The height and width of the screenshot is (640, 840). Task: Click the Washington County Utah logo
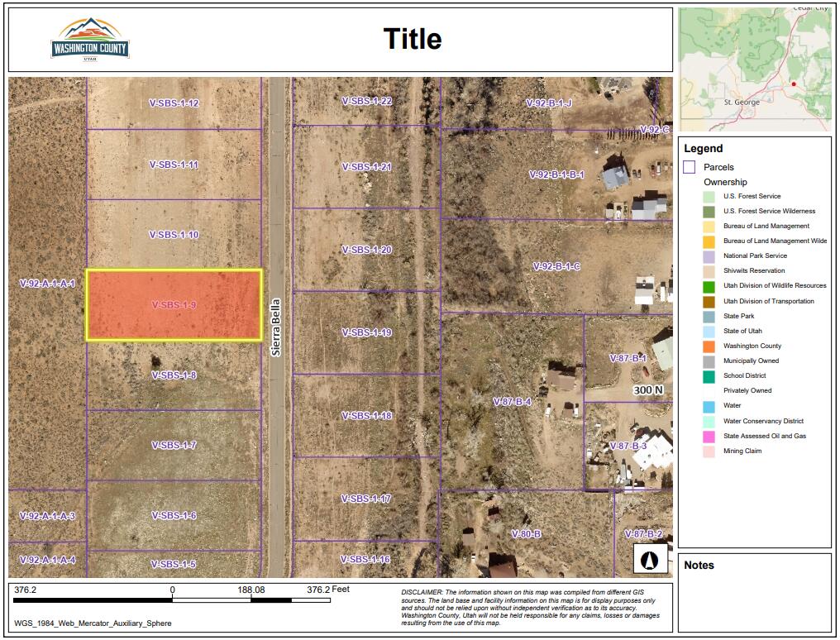(x=90, y=41)
